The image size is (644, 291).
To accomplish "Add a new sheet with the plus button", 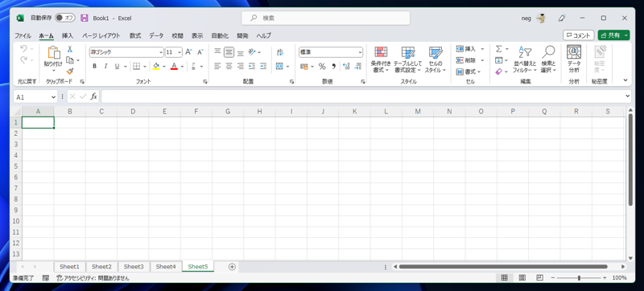I will (232, 267).
